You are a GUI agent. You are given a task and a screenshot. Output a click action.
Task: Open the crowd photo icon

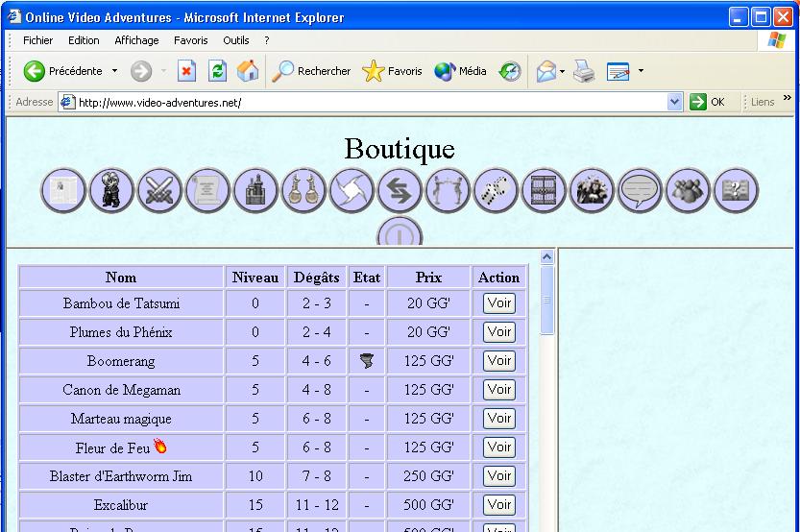592,191
